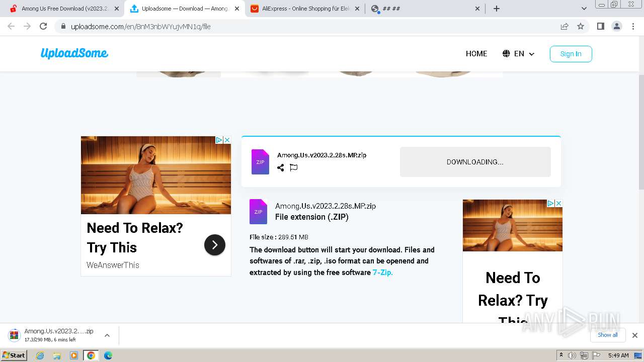This screenshot has width=644, height=362.
Task: Open the 7-Zip link
Action: pos(382,273)
